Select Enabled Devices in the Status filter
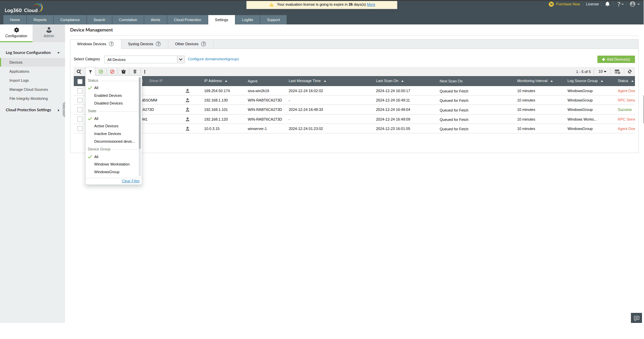Image resolution: width=644 pixels, height=339 pixels. click(x=108, y=95)
